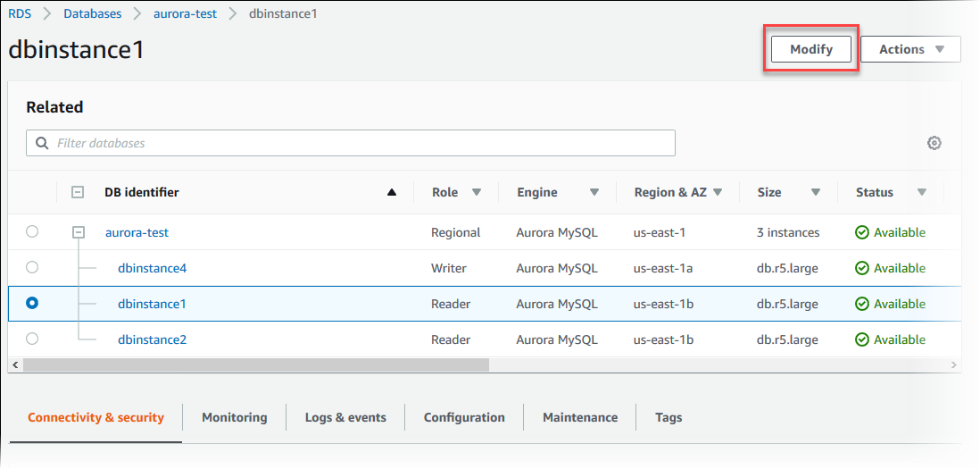Click the search magnifier in Filter databases
This screenshot has height=469, width=980.
point(42,143)
